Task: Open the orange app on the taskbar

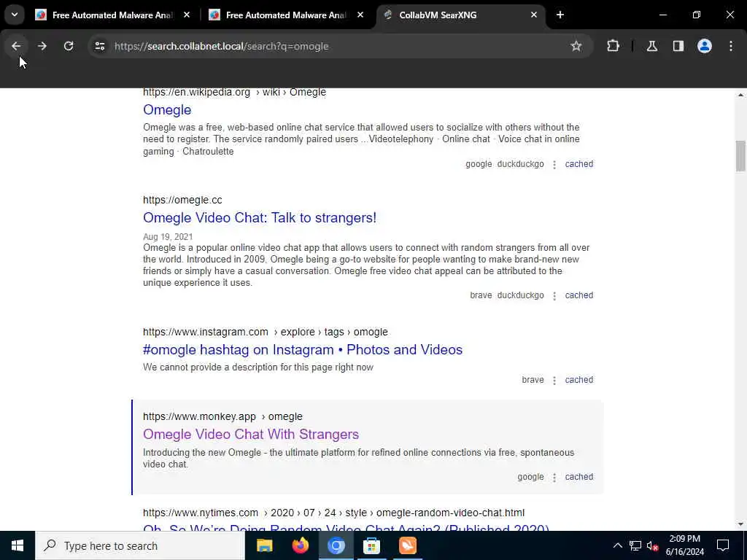Action: click(x=407, y=545)
